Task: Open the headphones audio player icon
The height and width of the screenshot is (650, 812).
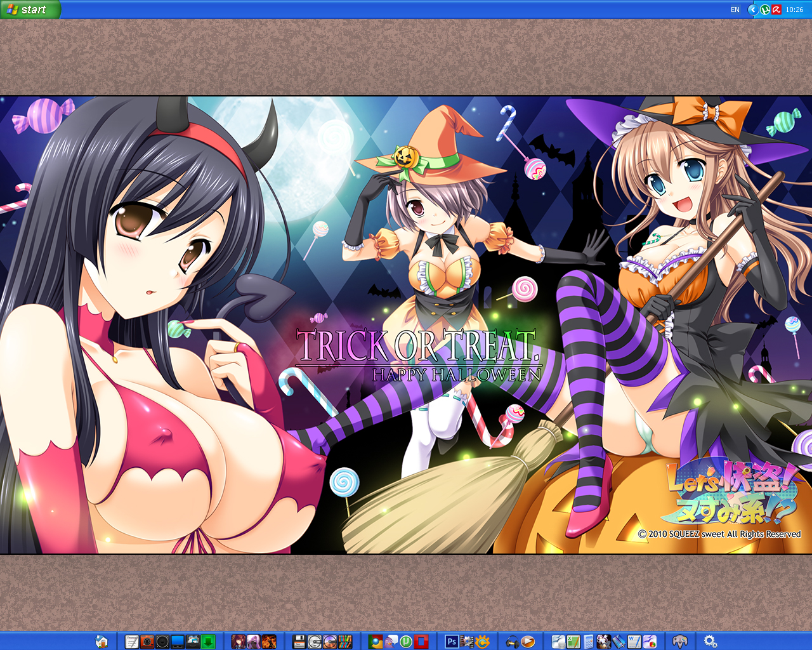Action: pos(513,642)
